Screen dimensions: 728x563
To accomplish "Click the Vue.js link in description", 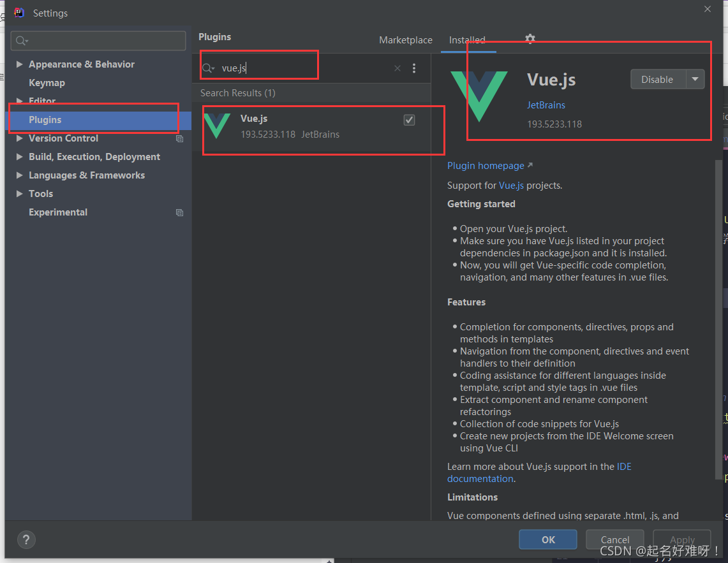I will tap(511, 186).
